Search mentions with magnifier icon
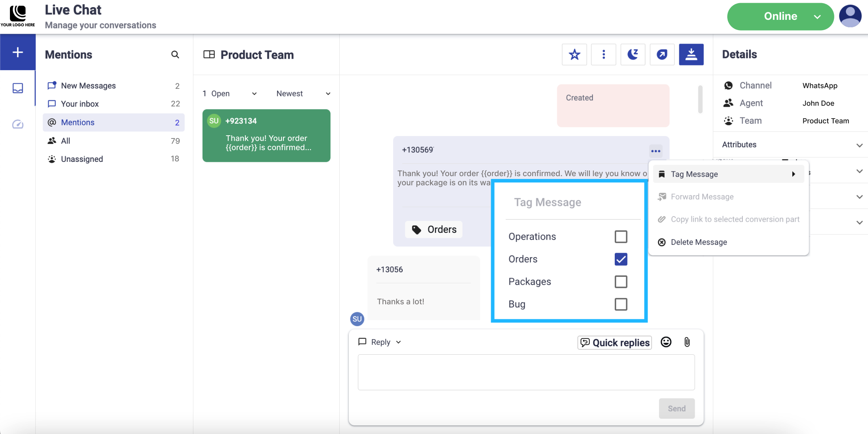868x434 pixels. click(175, 54)
